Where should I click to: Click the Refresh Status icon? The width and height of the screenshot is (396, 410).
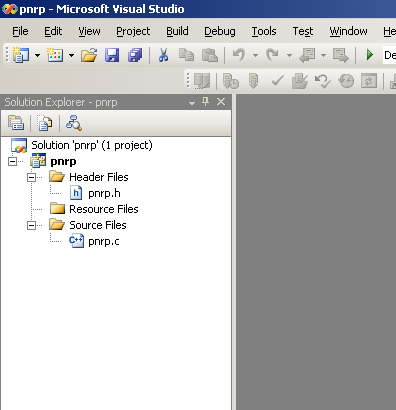(x=369, y=81)
